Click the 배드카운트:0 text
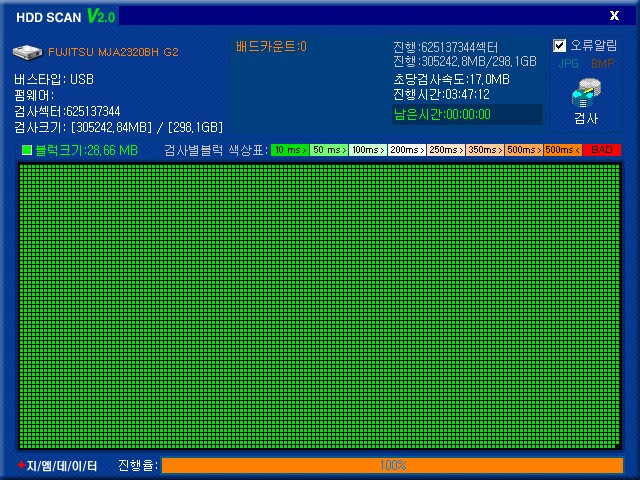This screenshot has height=480, width=640. tap(271, 47)
